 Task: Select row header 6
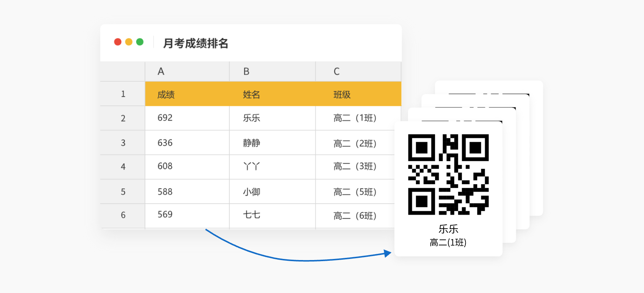123,215
